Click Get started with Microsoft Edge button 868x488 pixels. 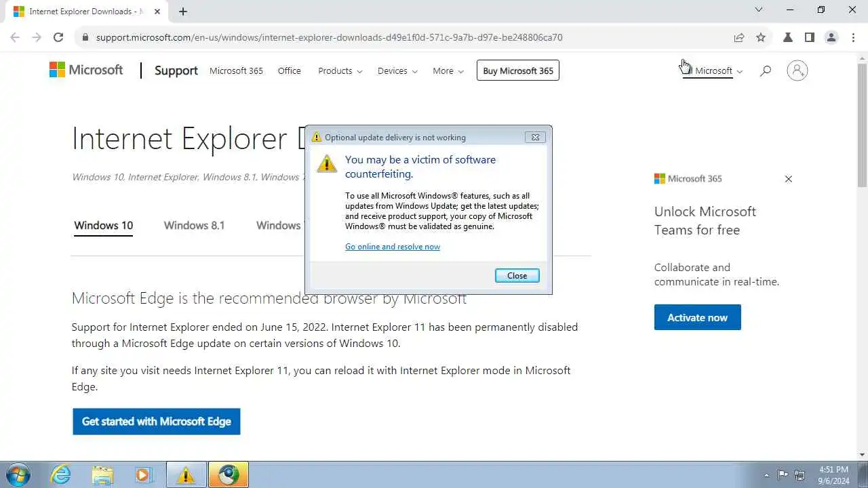(157, 422)
